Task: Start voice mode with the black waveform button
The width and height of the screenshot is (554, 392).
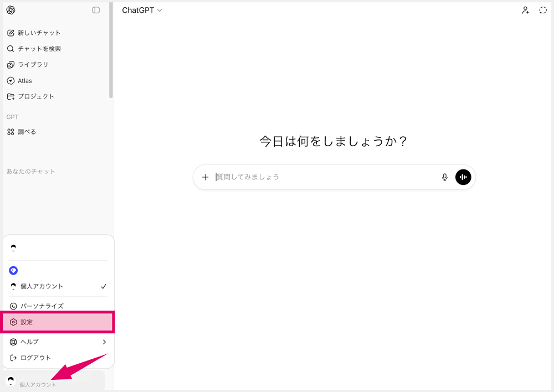Action: point(463,177)
